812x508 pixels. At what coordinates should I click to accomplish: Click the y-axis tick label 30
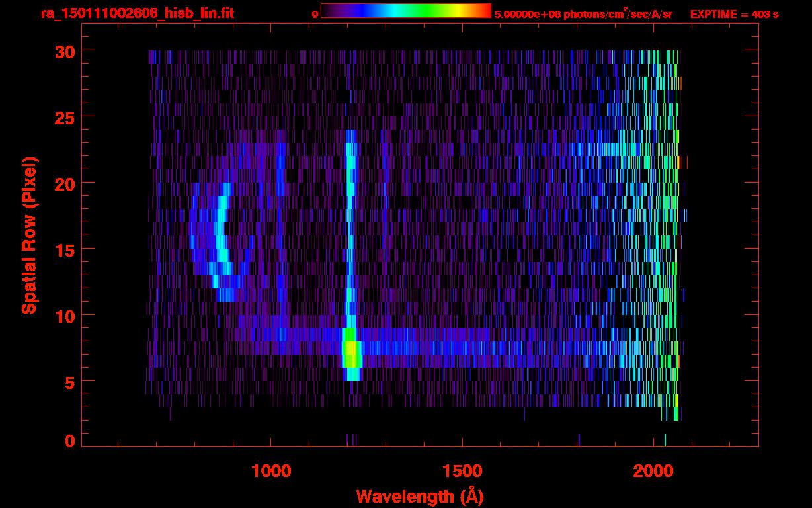point(64,51)
